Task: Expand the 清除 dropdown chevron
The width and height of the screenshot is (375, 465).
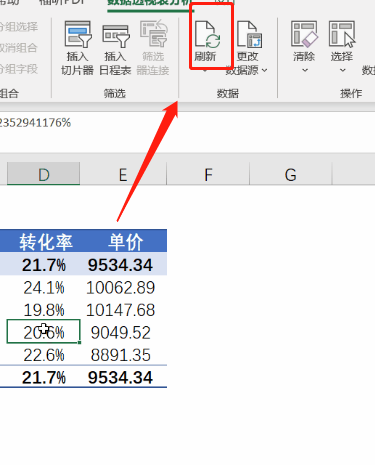Action: [x=305, y=70]
